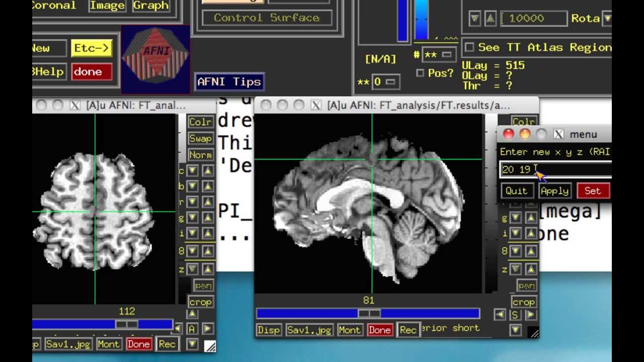Click right arrow beside 'A' in axial viewer
Screen dimensions: 644x362
[x=207, y=329]
